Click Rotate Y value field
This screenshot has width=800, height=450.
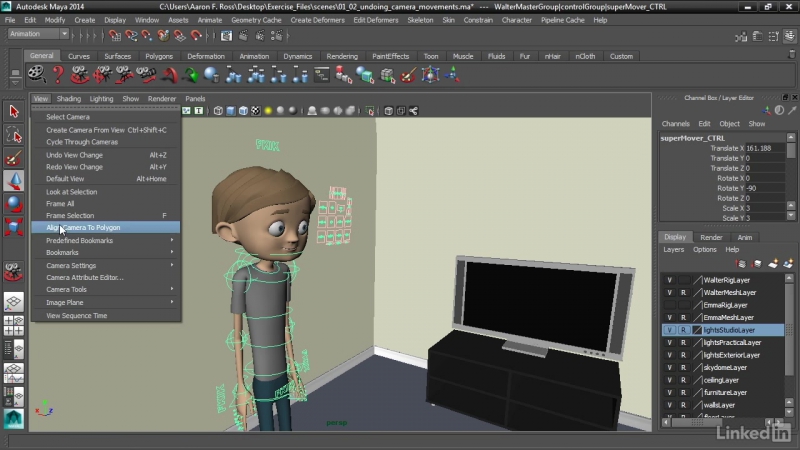coord(765,188)
